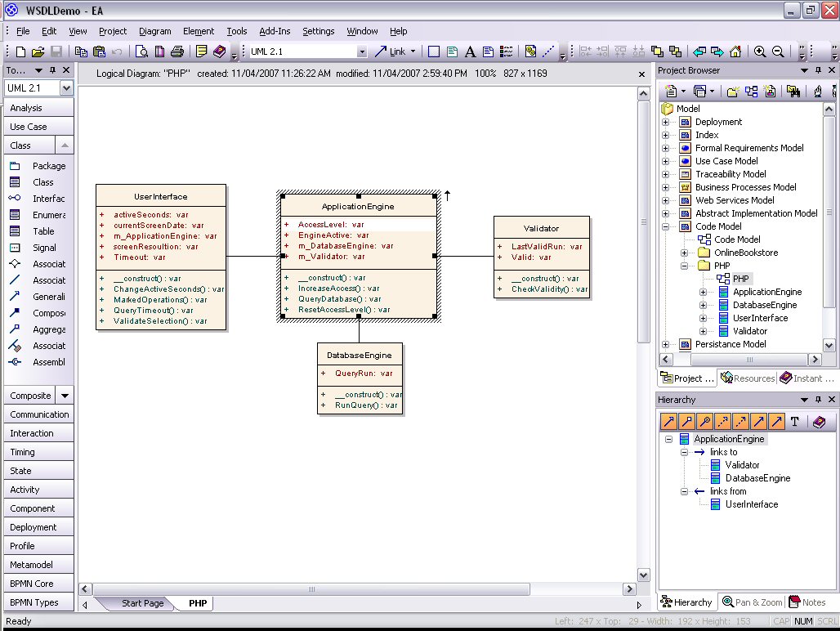Collapse 'links from' in Hierarchy
This screenshot has height=631, width=840.
[684, 491]
